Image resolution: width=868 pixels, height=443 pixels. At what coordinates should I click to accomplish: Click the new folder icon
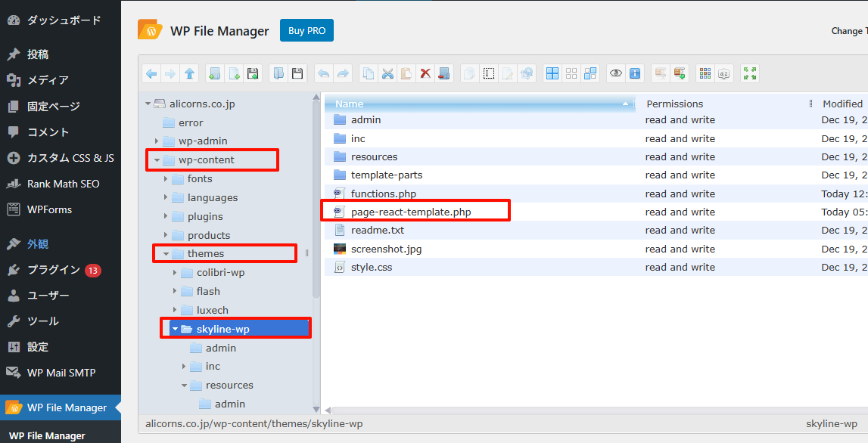click(x=215, y=73)
